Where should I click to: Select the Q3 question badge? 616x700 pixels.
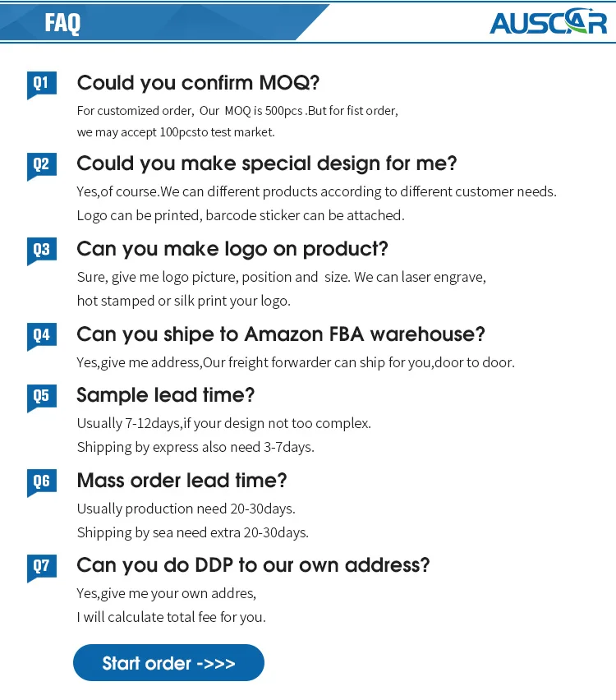[x=41, y=250]
